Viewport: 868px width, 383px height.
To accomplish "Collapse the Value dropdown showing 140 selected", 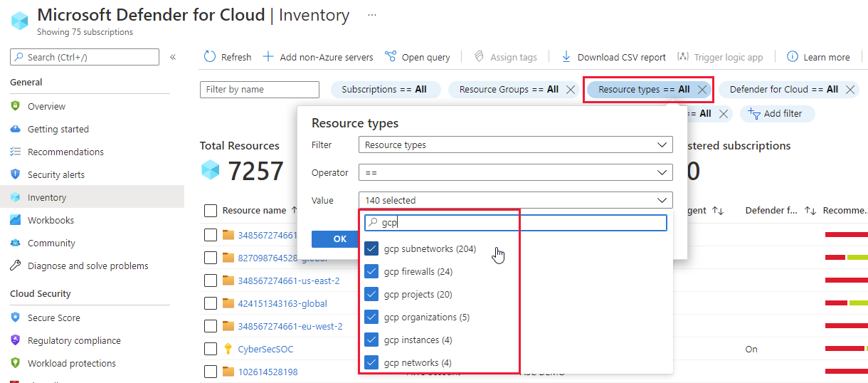I will click(x=516, y=200).
